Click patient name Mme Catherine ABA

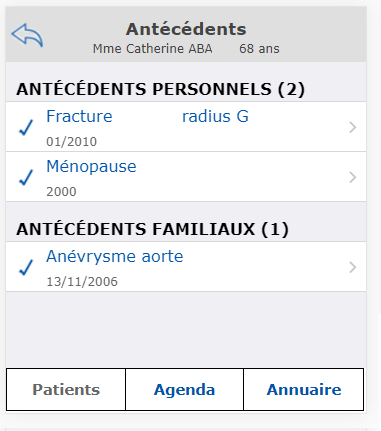[152, 49]
